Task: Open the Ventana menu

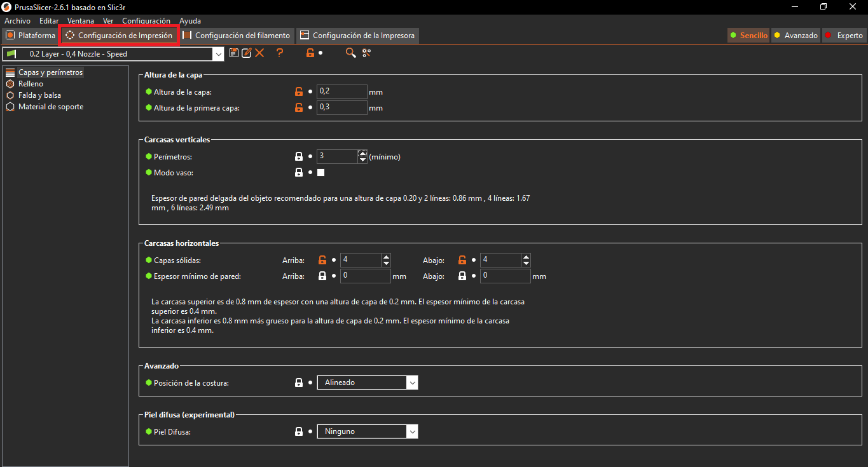Action: [81, 21]
